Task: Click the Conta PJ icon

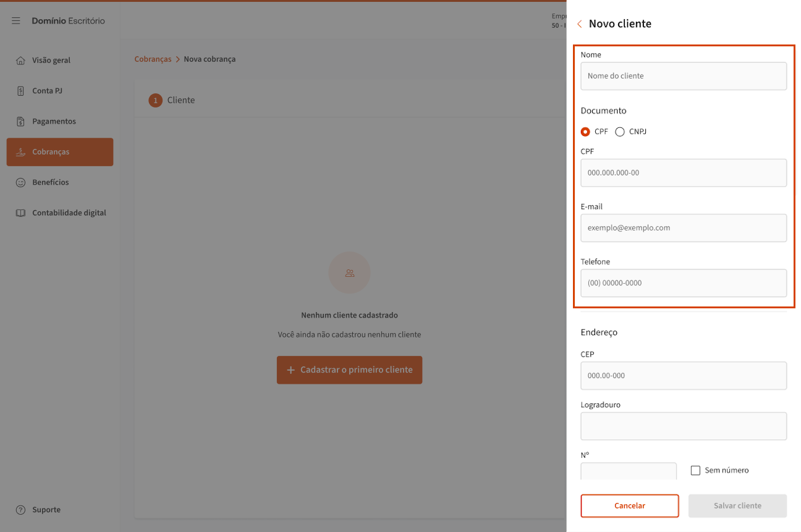Action: [x=20, y=91]
